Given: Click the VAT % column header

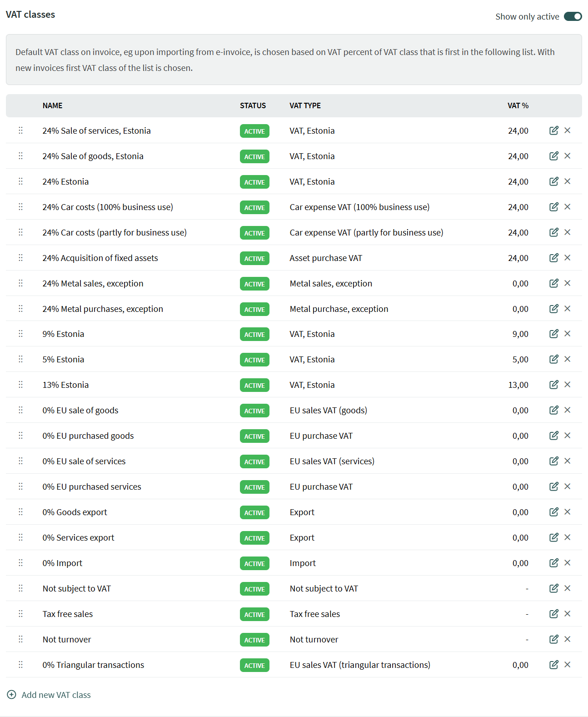Looking at the screenshot, I should [518, 105].
